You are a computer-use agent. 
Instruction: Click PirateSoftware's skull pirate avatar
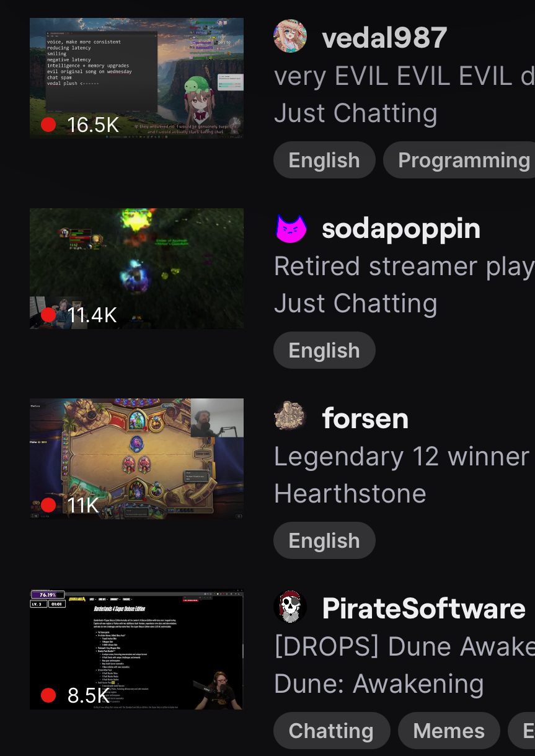tap(290, 607)
